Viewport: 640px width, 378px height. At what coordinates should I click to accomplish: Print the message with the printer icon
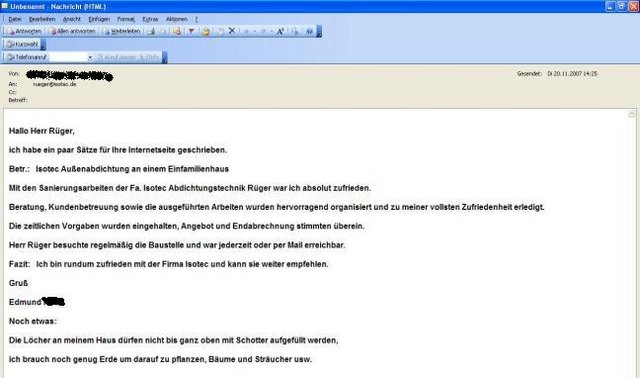pos(151,31)
